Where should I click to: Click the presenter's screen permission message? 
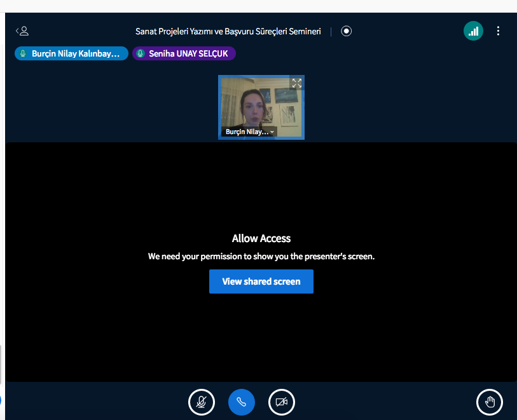(x=261, y=257)
